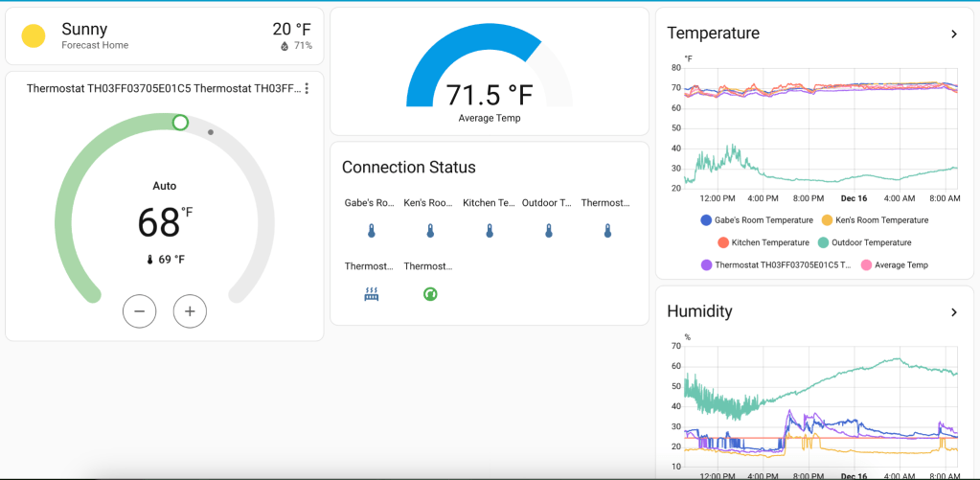
Task: Expand the Humidity card chevron
Action: [953, 312]
